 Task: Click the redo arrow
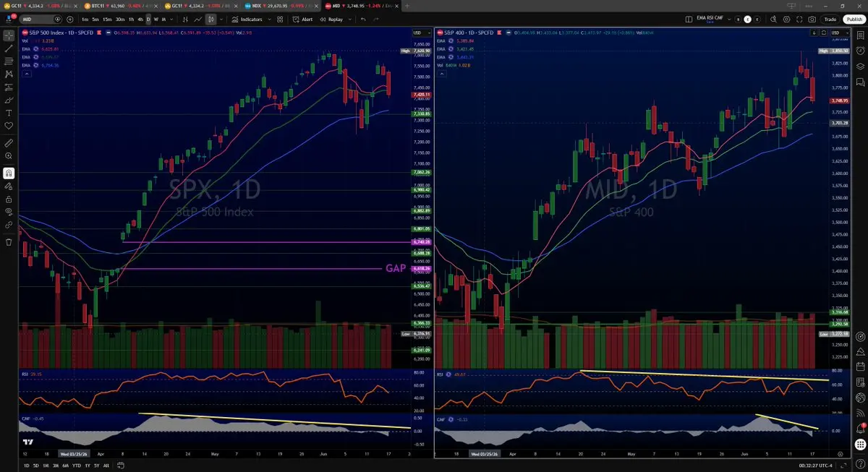pyautogui.click(x=376, y=20)
